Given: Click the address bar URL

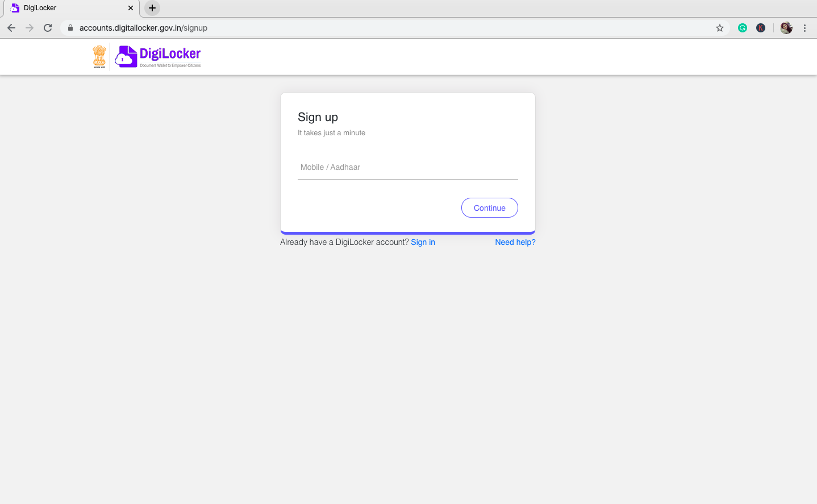Looking at the screenshot, I should click(x=143, y=28).
